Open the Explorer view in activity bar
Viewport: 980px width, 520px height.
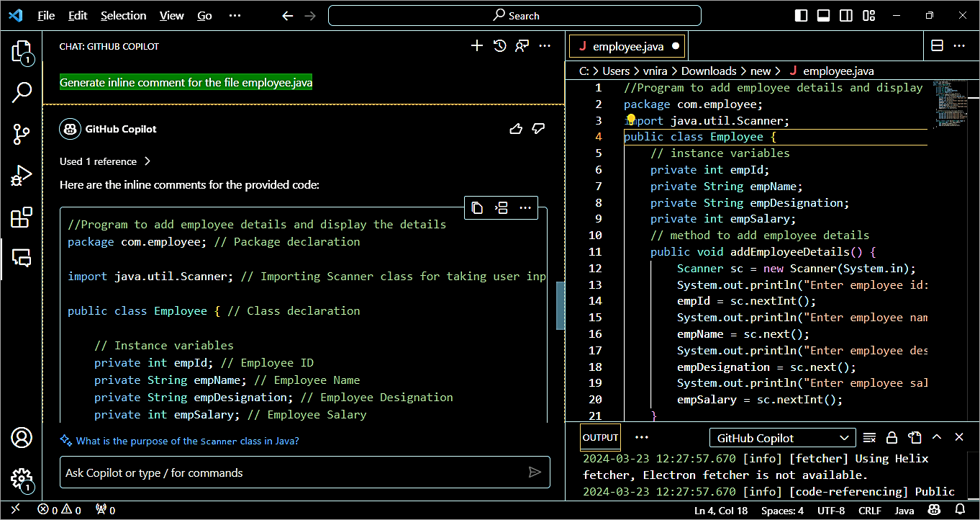tap(22, 52)
